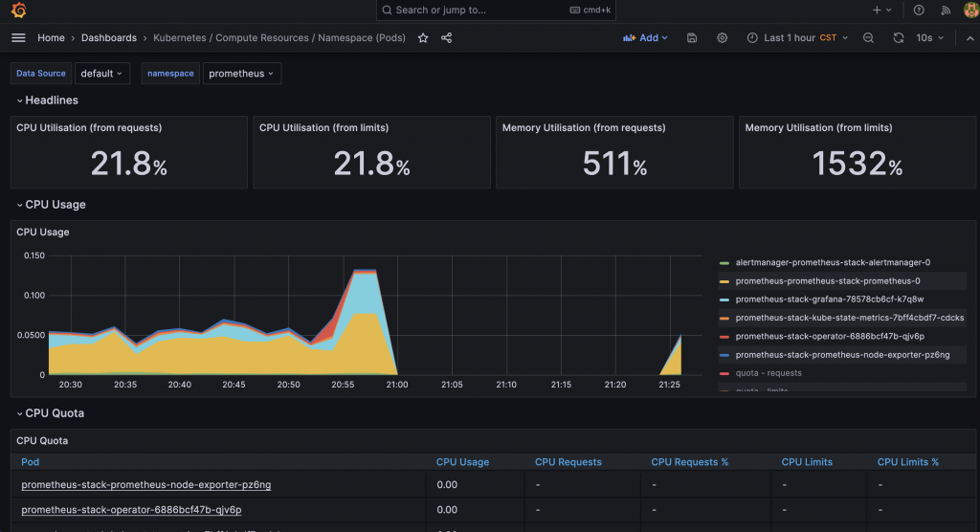Screen dimensions: 980x532
Task: Click the Namespace (Pods) dashboard title breadcrumb
Action: click(279, 38)
